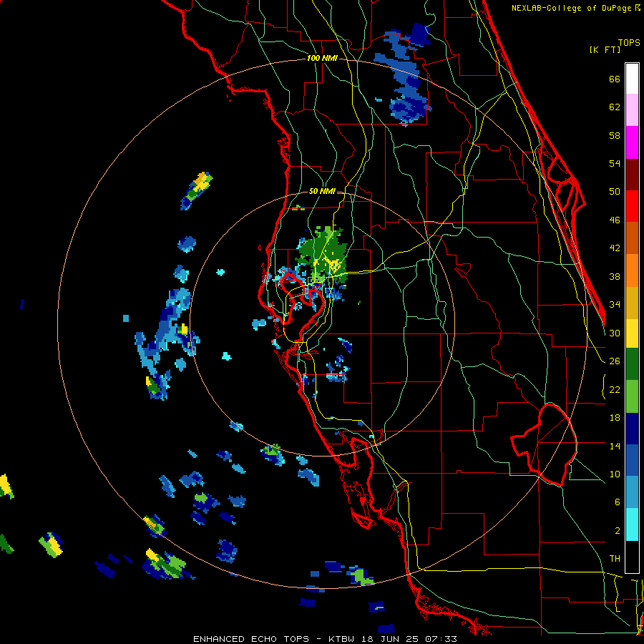Click the 100 NMI range ring label
Image resolution: width=644 pixels, height=644 pixels.
[x=322, y=58]
